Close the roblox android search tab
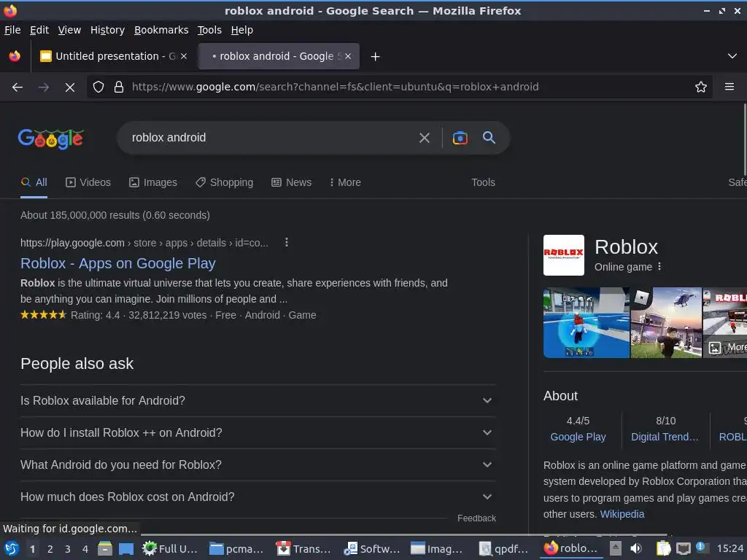 click(348, 56)
